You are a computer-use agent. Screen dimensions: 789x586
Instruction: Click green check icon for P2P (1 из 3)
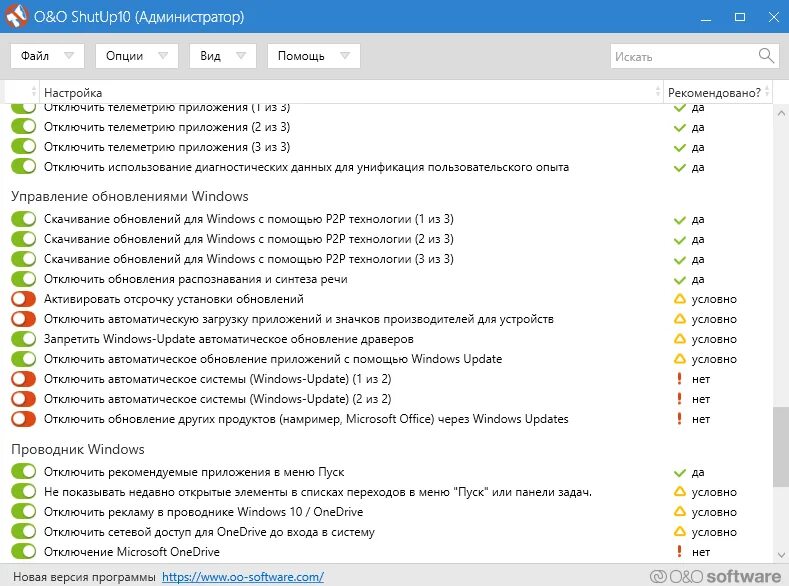(680, 220)
